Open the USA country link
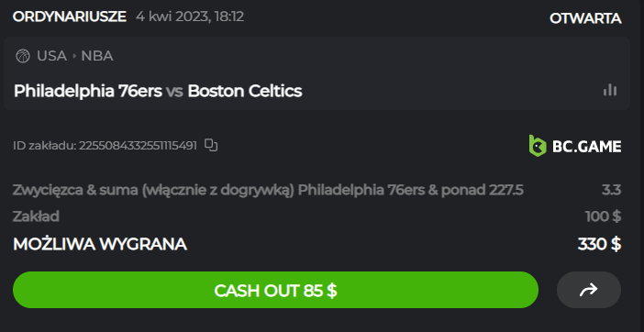Viewport: 644px width, 332px height. tap(51, 56)
